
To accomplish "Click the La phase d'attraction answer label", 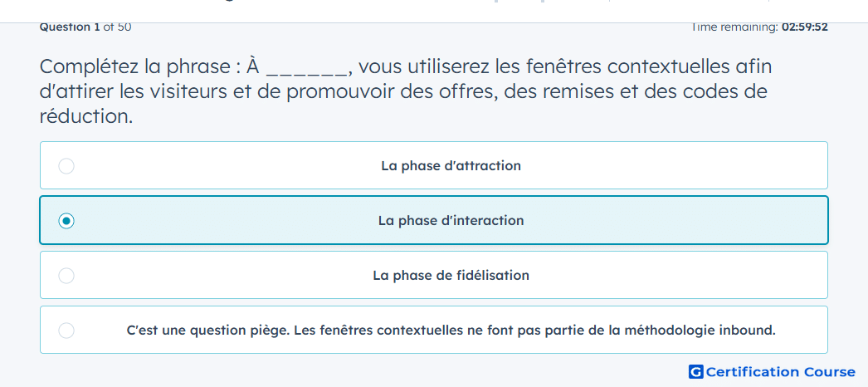I will [x=451, y=165].
